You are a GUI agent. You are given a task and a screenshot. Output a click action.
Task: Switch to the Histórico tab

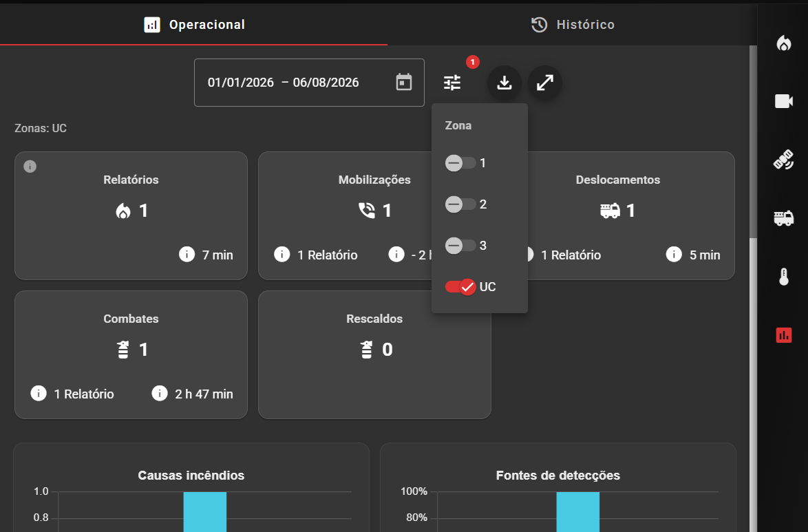pyautogui.click(x=573, y=23)
